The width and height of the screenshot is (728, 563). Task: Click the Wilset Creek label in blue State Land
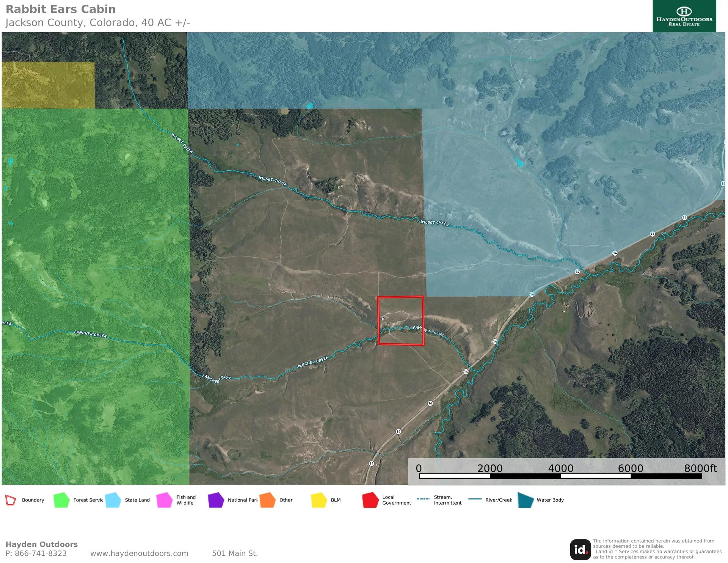coord(435,223)
